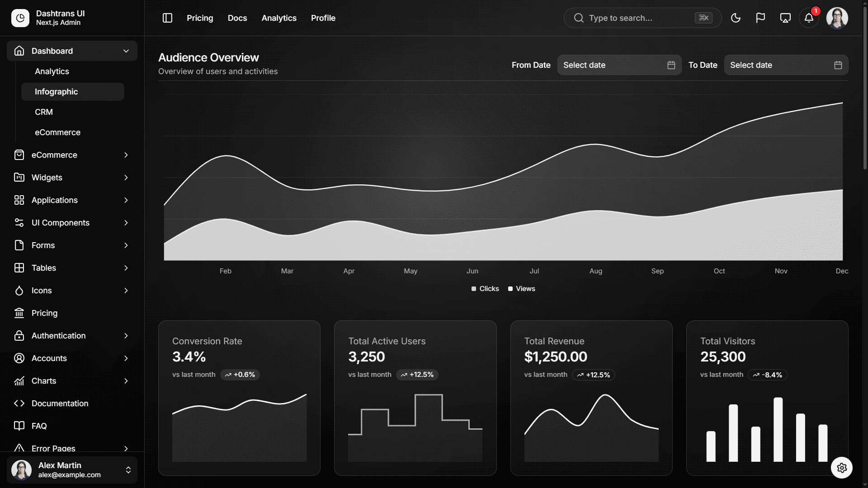This screenshot has width=868, height=488.
Task: Expand the eCommerce sidebar section
Action: 72,155
